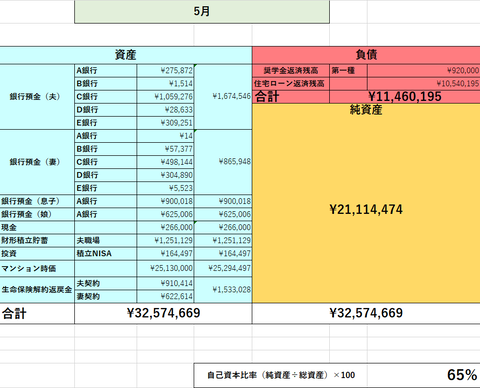Viewport: 480px width, 388px height.
Task: Click the ¥5,523 cell
Action: pyautogui.click(x=165, y=188)
